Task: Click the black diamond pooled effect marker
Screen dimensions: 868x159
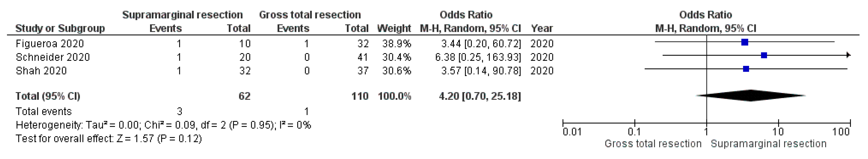Action: point(751,96)
